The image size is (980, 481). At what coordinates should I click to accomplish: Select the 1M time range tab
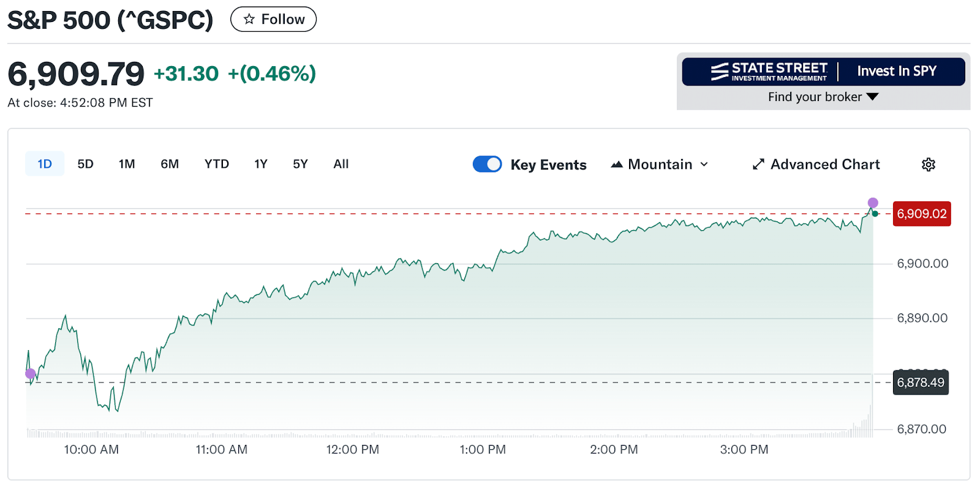point(127,164)
